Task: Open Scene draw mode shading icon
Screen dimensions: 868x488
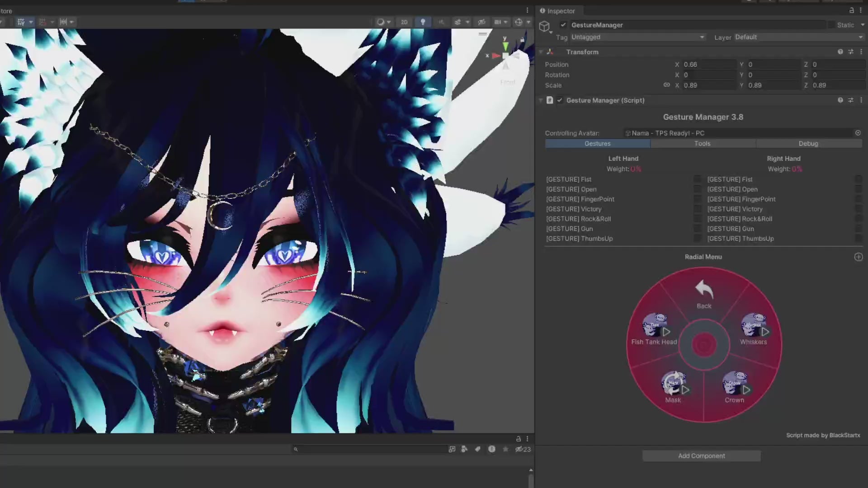Action: [x=381, y=22]
